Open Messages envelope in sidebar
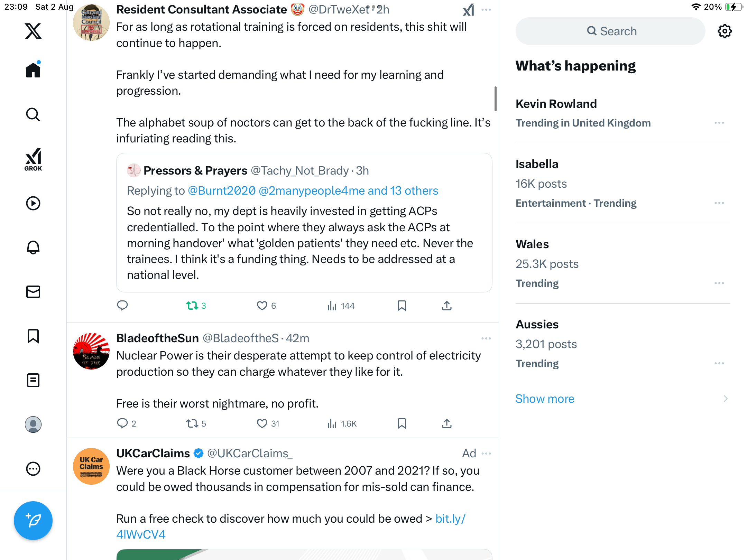This screenshot has width=747, height=560. pyautogui.click(x=33, y=292)
